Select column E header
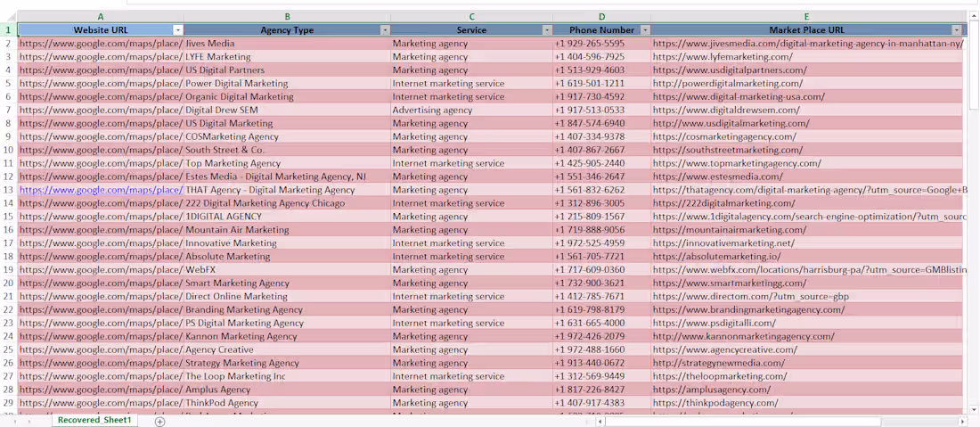Image resolution: width=980 pixels, height=427 pixels. click(806, 17)
